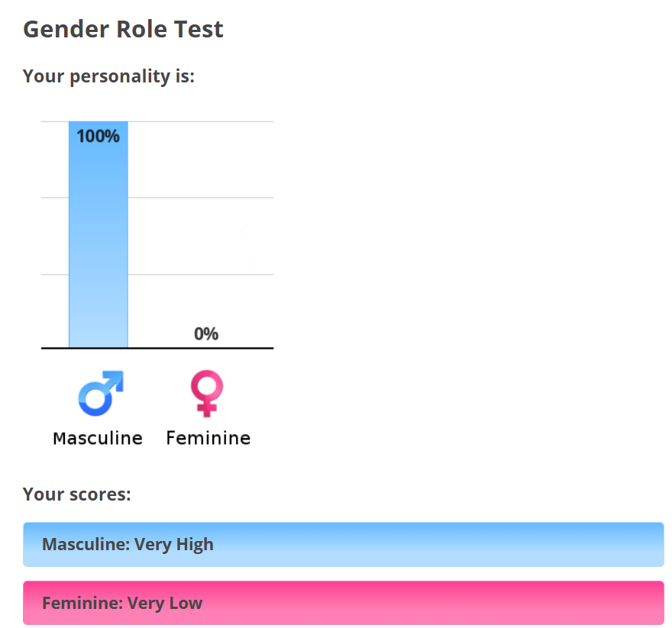Click the pink female symbol icon
The image size is (672, 628).
click(x=207, y=393)
